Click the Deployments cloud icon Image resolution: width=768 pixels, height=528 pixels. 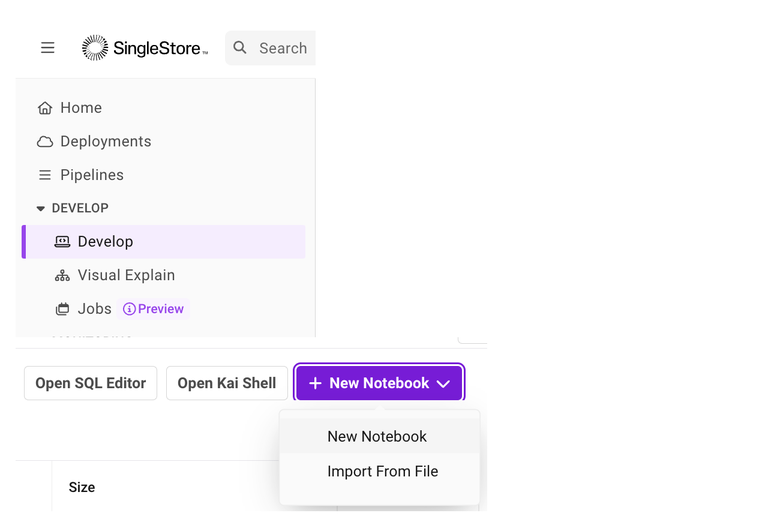(44, 142)
